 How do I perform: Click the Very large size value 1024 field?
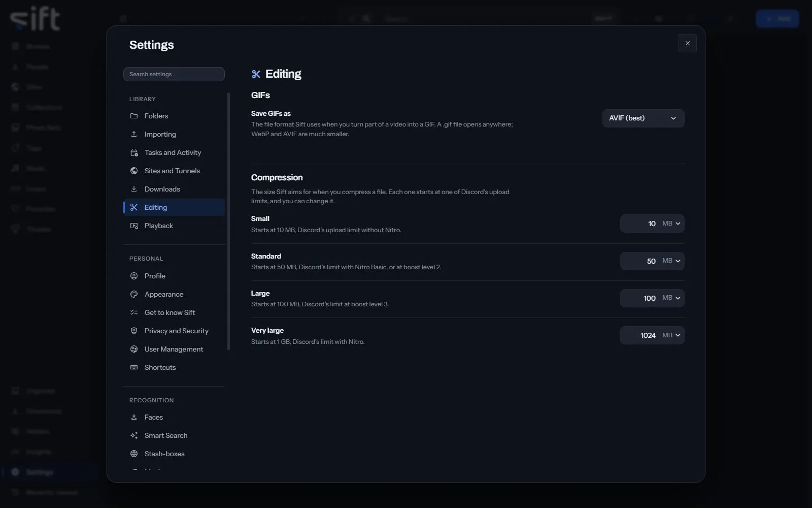click(640, 335)
